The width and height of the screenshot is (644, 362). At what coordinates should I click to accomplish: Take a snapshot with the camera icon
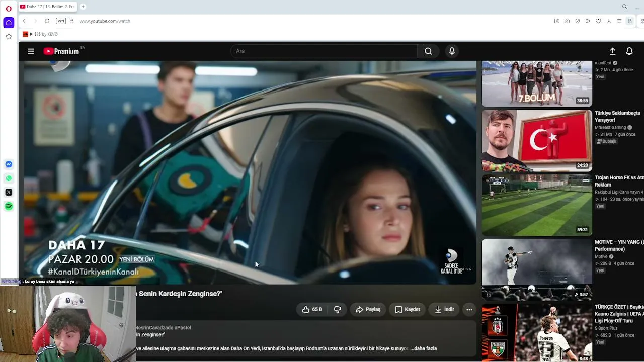tap(567, 21)
